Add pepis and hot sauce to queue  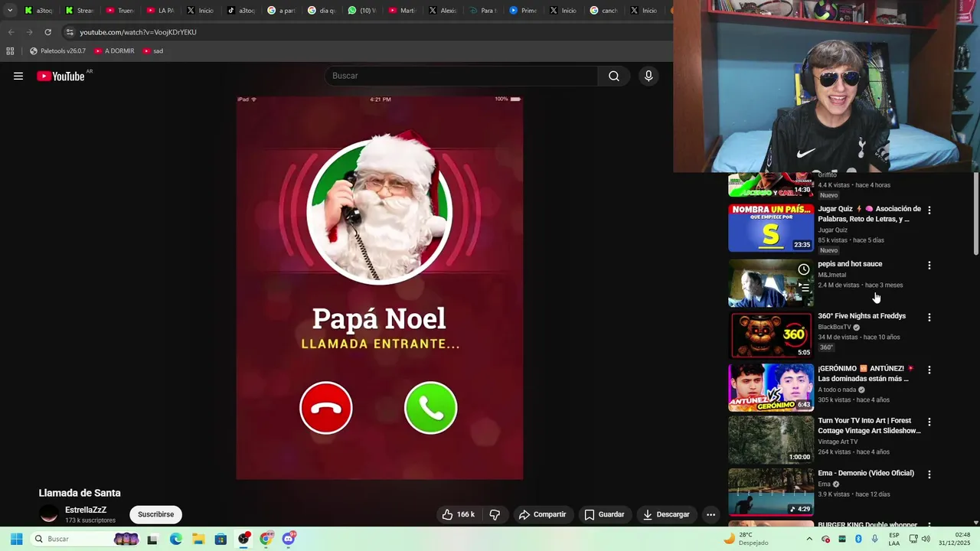click(x=804, y=288)
